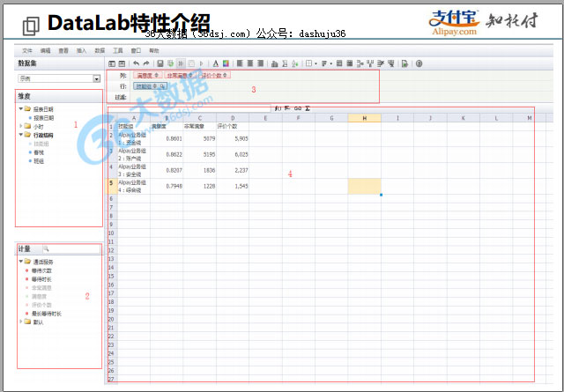This screenshot has width=564, height=392.
Task: Open the 工具 menu
Action: click(118, 51)
